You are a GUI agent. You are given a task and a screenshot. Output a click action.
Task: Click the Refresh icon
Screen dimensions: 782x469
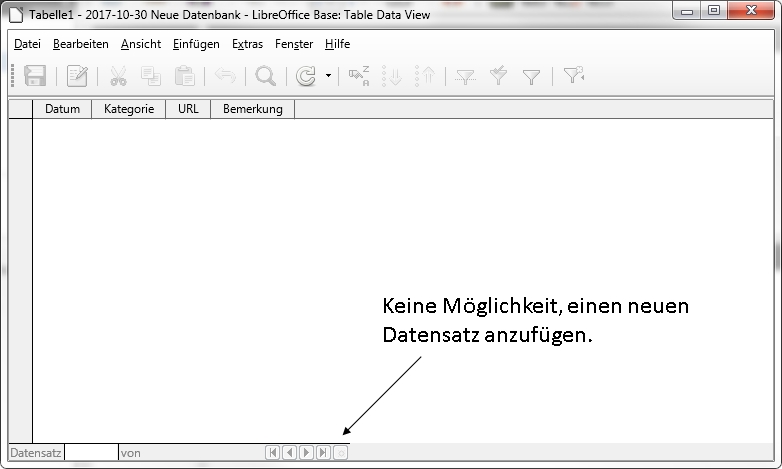[306, 76]
